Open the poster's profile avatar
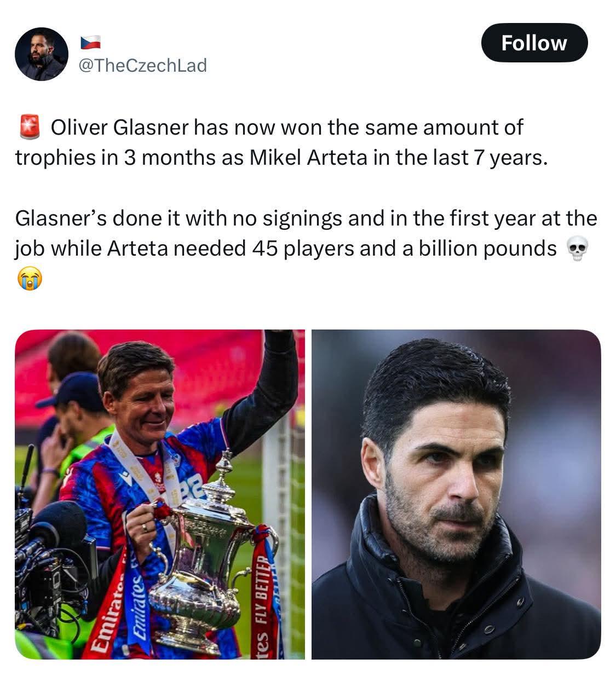 tap(42, 54)
